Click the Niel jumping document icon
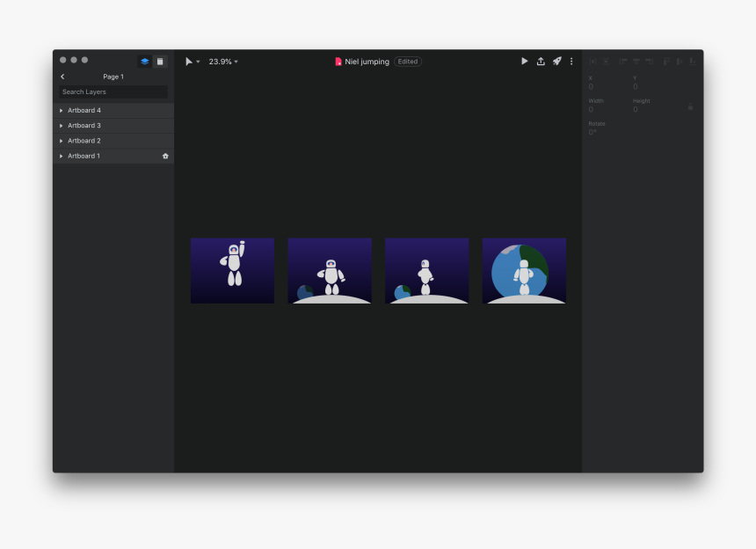756x549 pixels. [x=338, y=62]
